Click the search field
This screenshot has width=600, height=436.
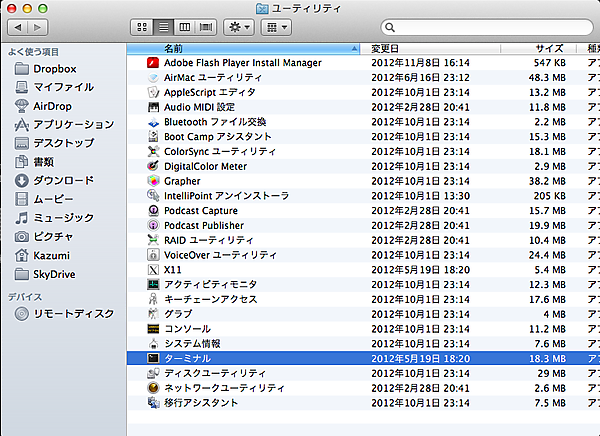coord(480,25)
